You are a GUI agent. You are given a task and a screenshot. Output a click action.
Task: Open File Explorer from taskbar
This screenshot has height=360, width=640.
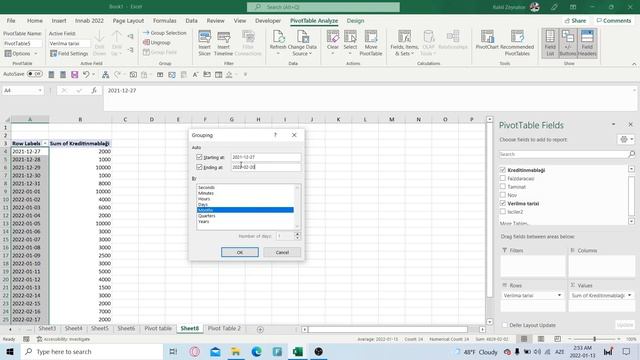pyautogui.click(x=236, y=351)
